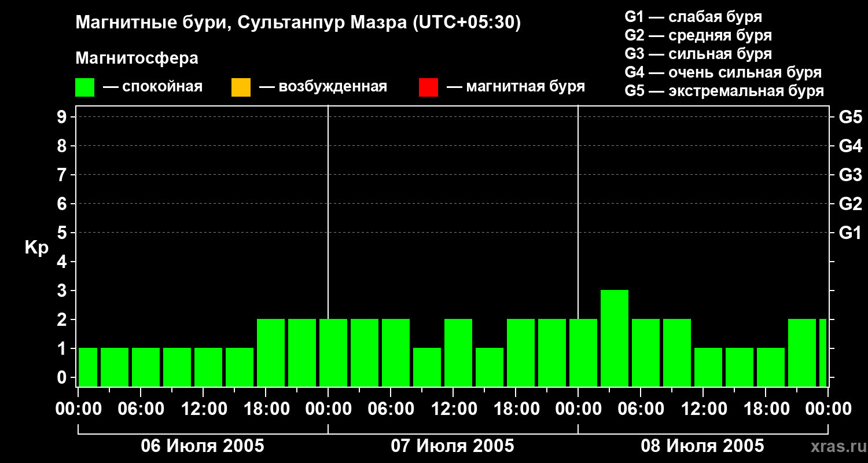Click the narrow first bar starting 06 Июля
This screenshot has width=868, height=463.
(x=88, y=367)
